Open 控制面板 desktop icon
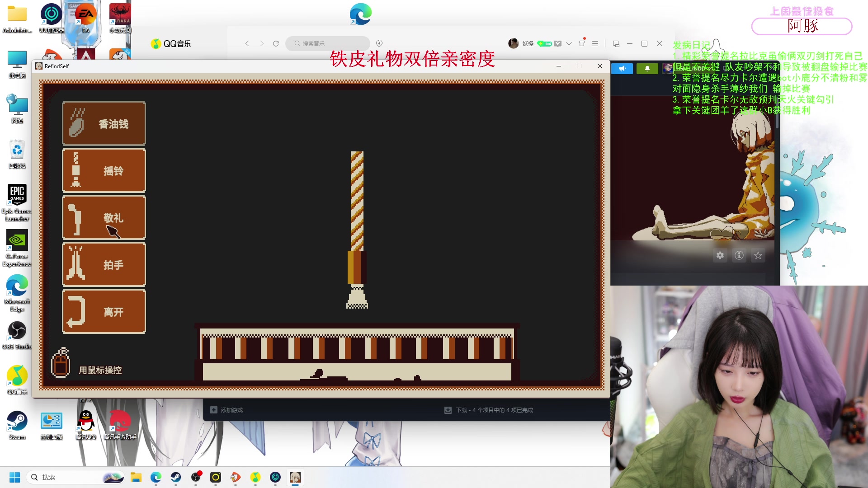The width and height of the screenshot is (868, 488). [x=52, y=425]
